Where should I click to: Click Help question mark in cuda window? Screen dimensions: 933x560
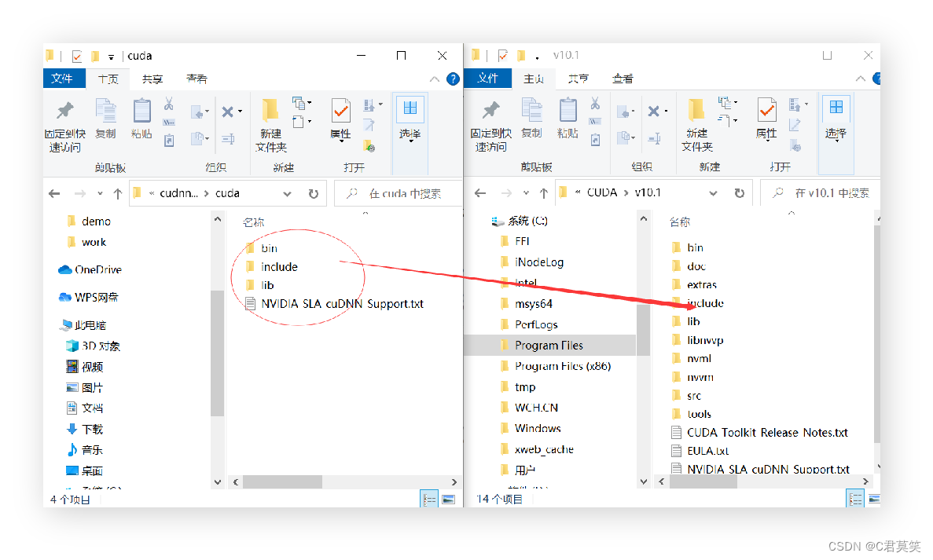tap(453, 79)
